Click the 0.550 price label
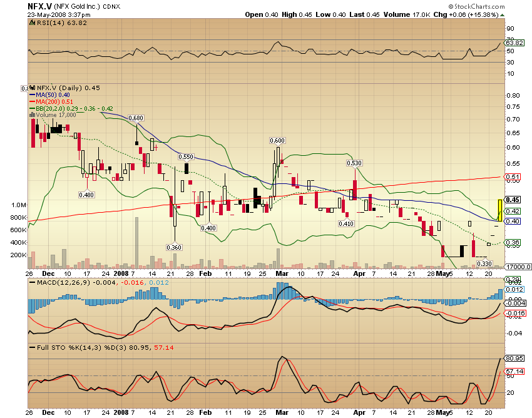This screenshot has height=418, width=532. [186, 156]
